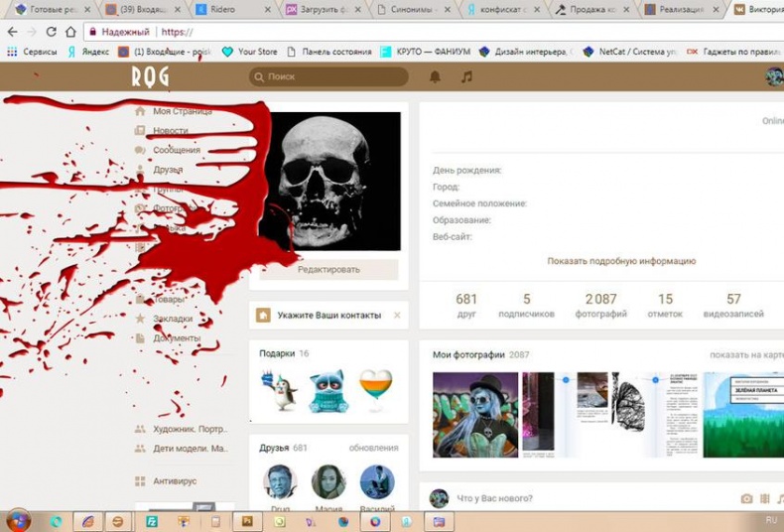Open the music note icon in header
The width and height of the screenshot is (784, 532).
click(x=466, y=76)
